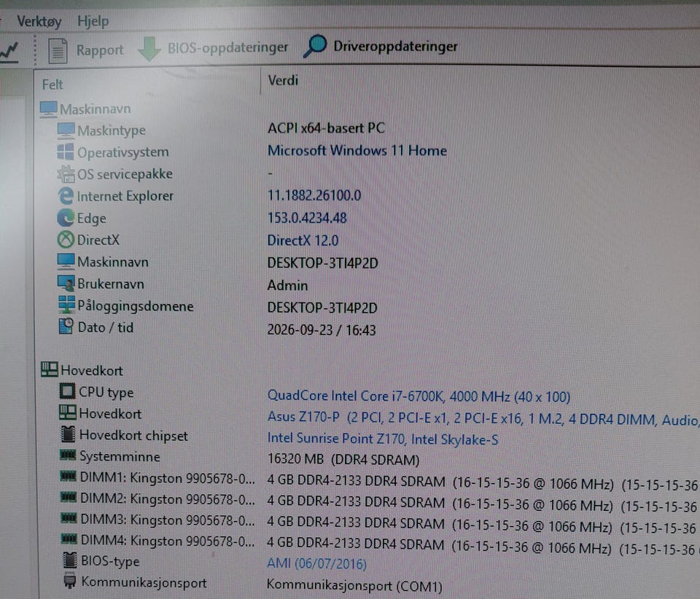Open the Intel Sunrise Point Z170 link
The image size is (700, 599).
[383, 439]
